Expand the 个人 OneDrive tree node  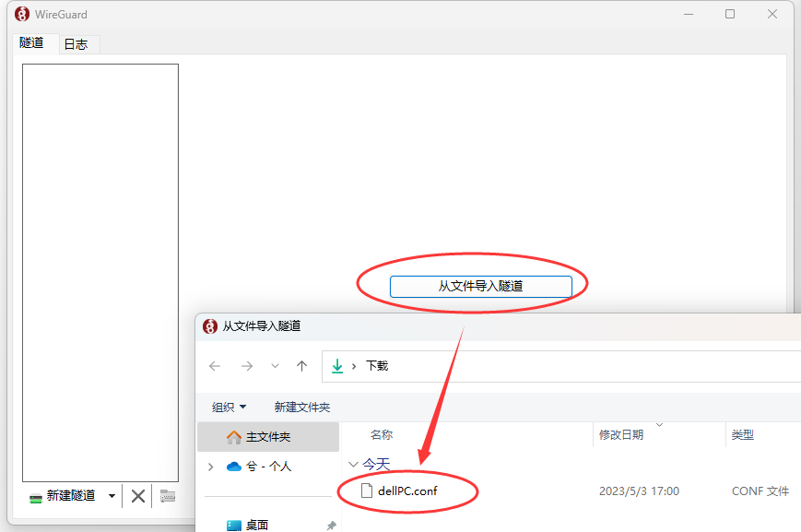(x=210, y=467)
